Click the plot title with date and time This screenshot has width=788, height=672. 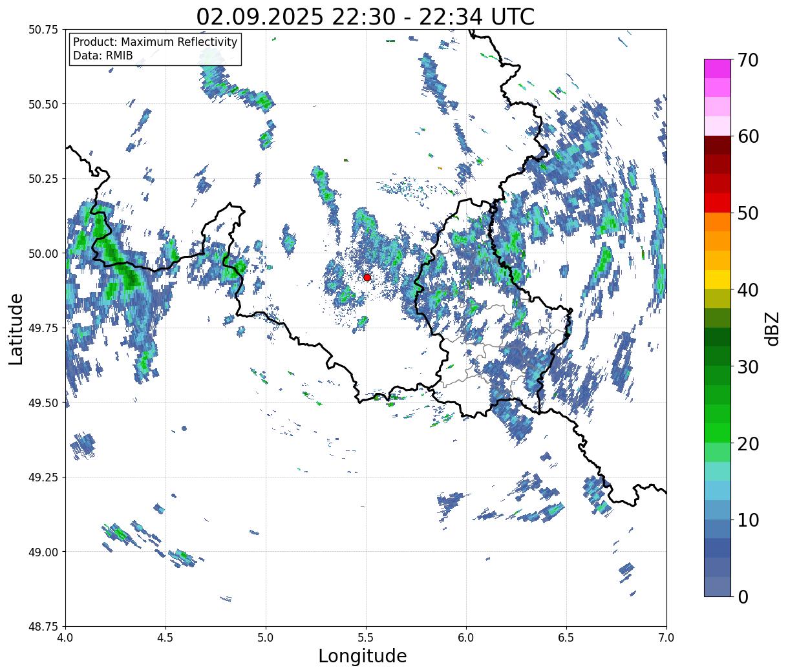(x=366, y=17)
